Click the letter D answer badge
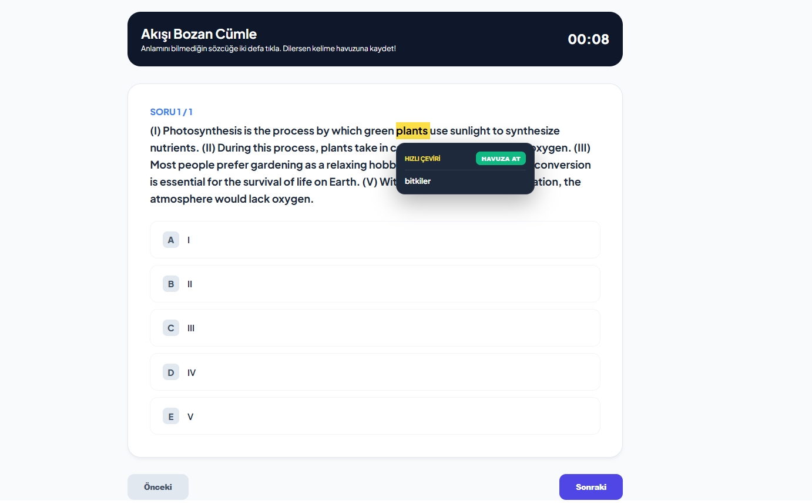812x504 pixels. [171, 372]
